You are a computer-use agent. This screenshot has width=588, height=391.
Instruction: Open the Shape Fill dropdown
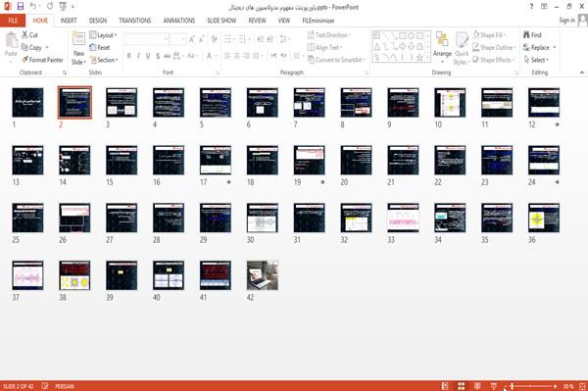(489, 35)
